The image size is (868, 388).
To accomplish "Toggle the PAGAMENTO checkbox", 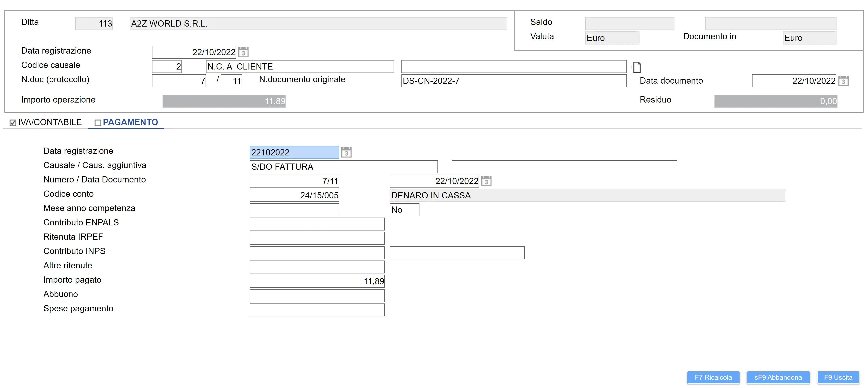I will (x=98, y=123).
